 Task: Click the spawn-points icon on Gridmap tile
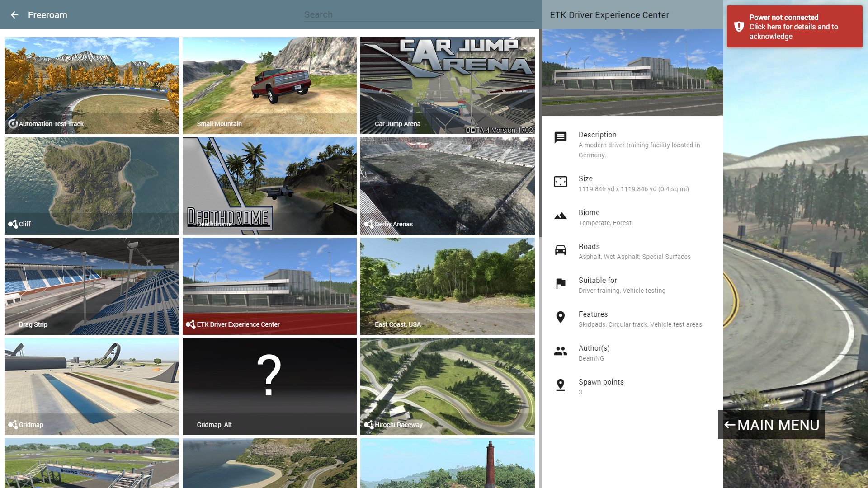point(13,425)
